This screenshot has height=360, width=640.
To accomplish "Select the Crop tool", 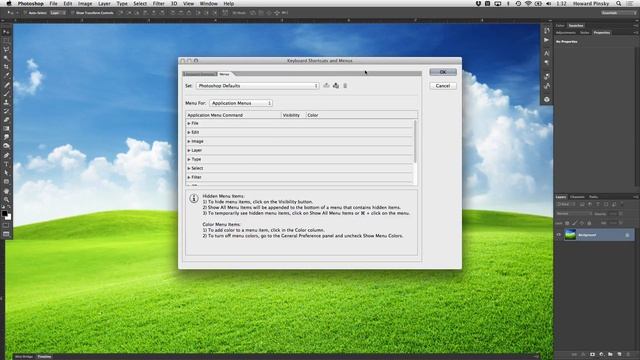I will pos(6,67).
